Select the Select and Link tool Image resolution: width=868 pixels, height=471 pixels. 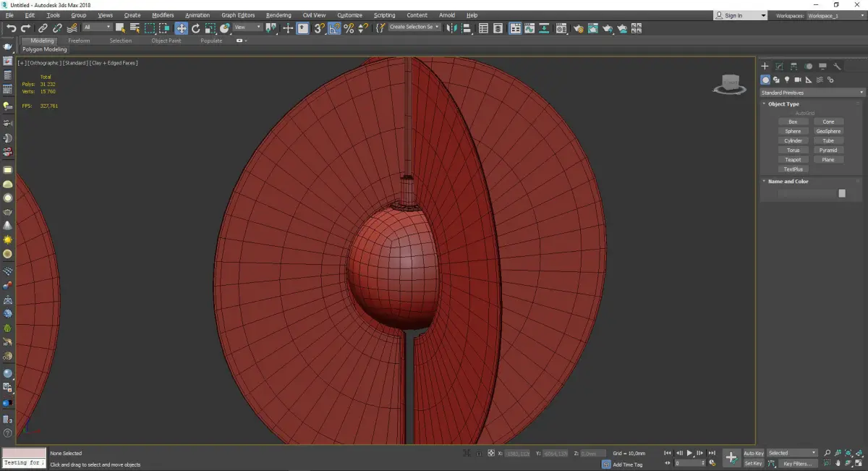pos(43,28)
